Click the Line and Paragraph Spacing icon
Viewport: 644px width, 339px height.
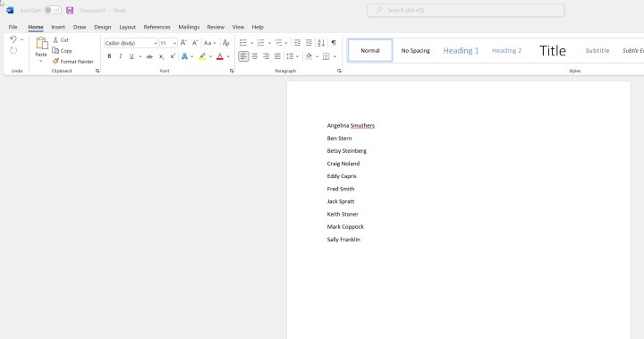[290, 56]
